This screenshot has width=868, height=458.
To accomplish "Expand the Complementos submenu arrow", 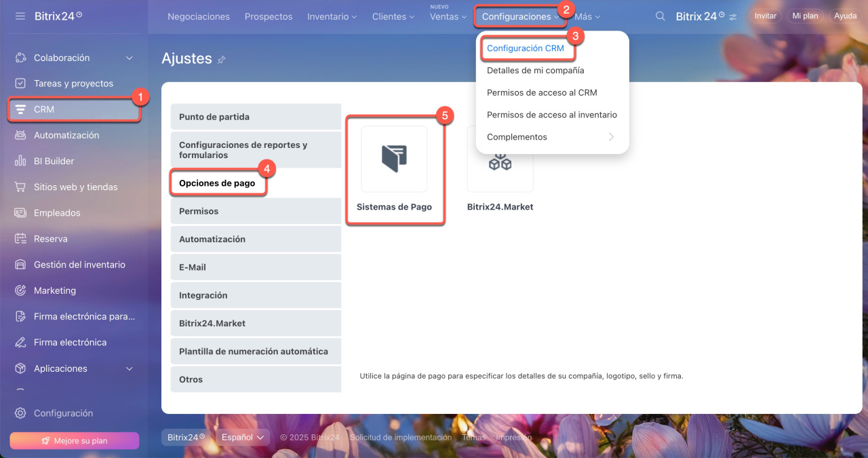I will [611, 137].
